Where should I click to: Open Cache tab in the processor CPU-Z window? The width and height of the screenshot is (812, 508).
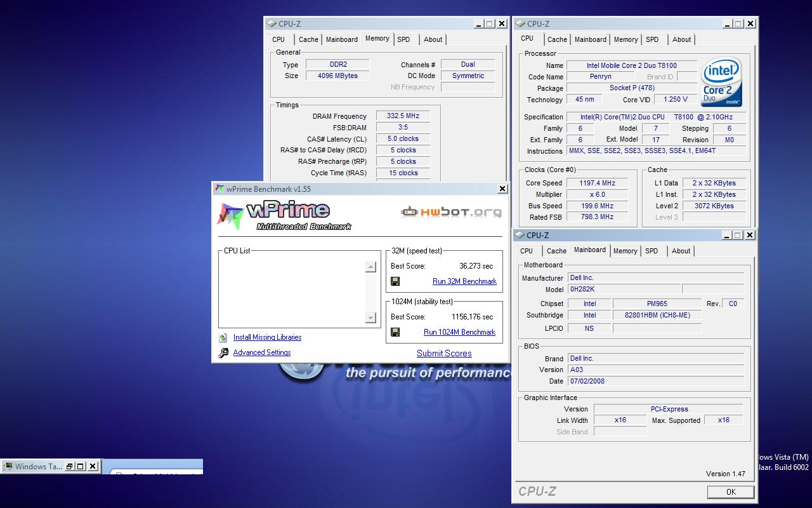(557, 39)
